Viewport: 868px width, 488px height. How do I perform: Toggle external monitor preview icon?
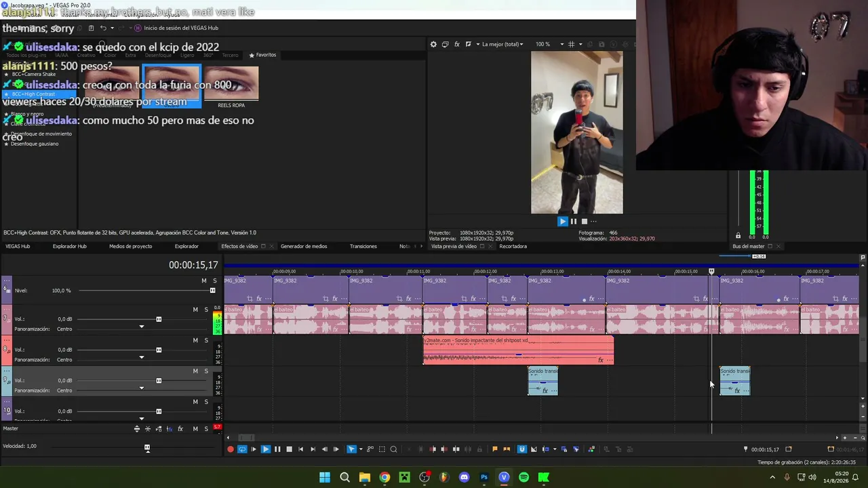point(445,44)
